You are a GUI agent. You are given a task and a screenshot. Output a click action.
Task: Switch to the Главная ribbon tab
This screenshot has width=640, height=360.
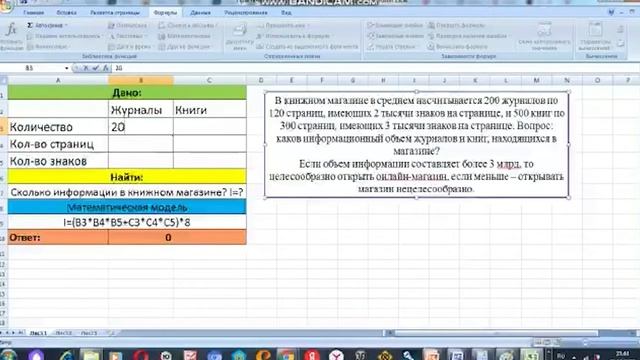click(33, 13)
